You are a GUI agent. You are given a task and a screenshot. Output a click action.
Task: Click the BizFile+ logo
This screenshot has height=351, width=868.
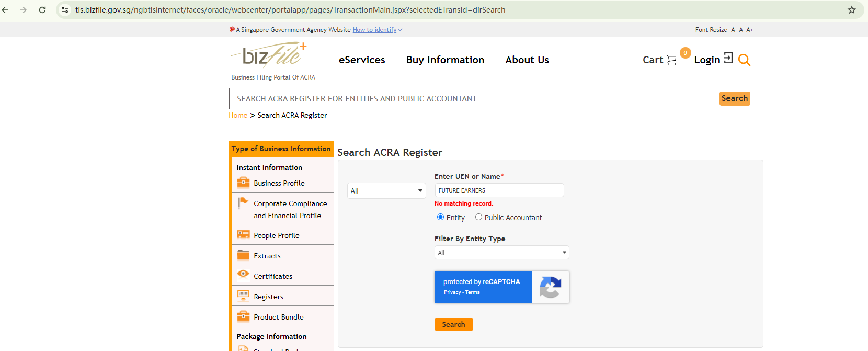click(269, 55)
